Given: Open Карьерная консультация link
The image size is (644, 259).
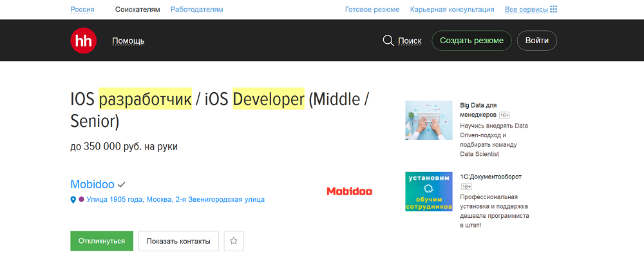Looking at the screenshot, I should click(x=452, y=9).
